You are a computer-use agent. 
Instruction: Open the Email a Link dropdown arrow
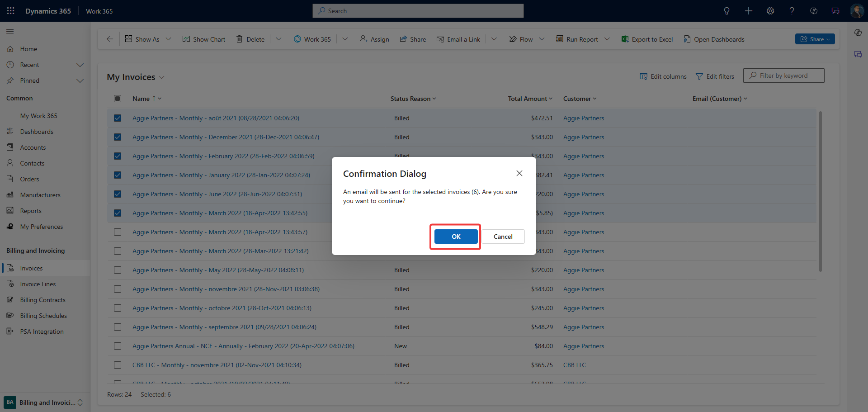[494, 39]
